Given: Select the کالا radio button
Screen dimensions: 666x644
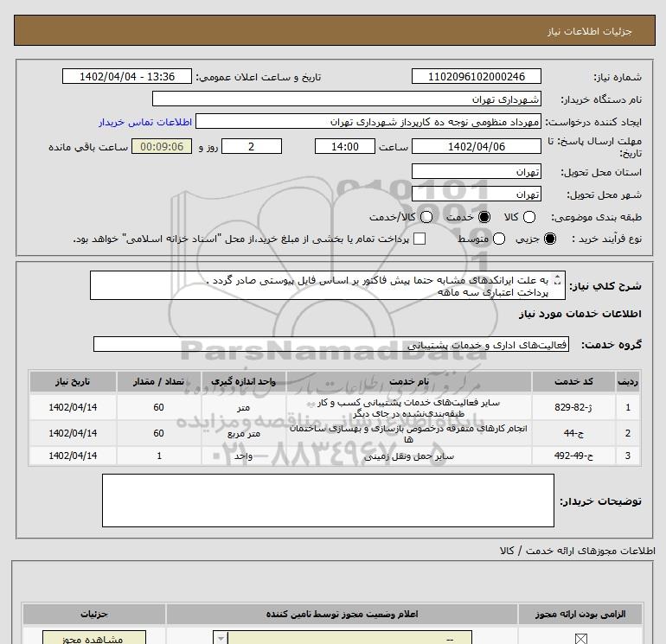Looking at the screenshot, I should 528,217.
